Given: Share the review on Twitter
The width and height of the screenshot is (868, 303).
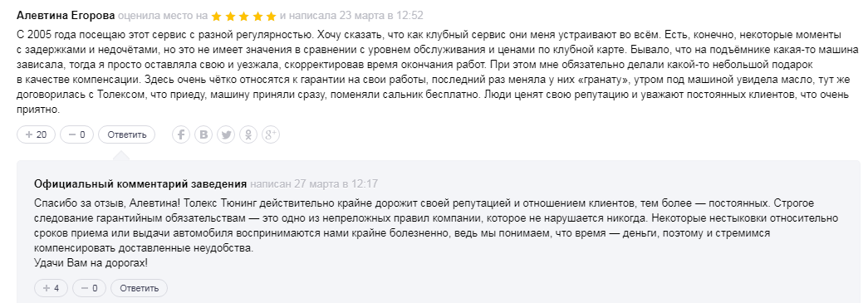Looking at the screenshot, I should [x=226, y=134].
